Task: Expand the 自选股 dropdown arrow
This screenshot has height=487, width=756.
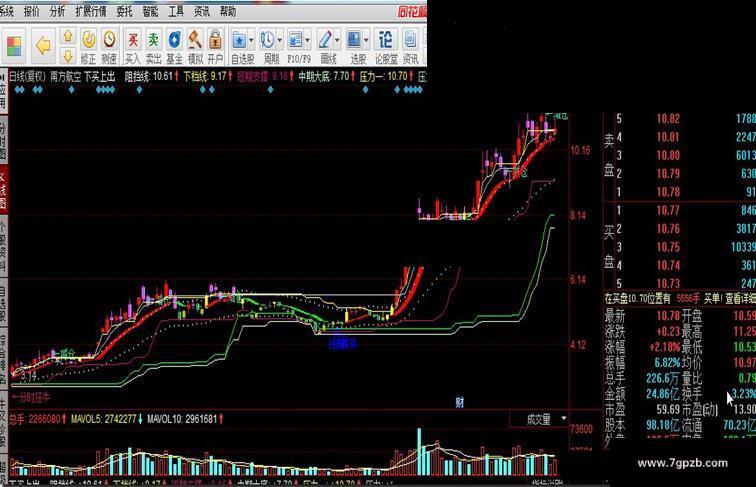Action: click(251, 41)
